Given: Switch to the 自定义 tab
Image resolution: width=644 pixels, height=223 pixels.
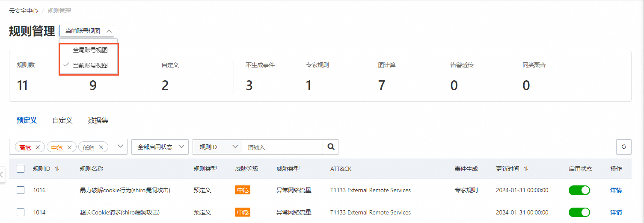Looking at the screenshot, I should (62, 120).
